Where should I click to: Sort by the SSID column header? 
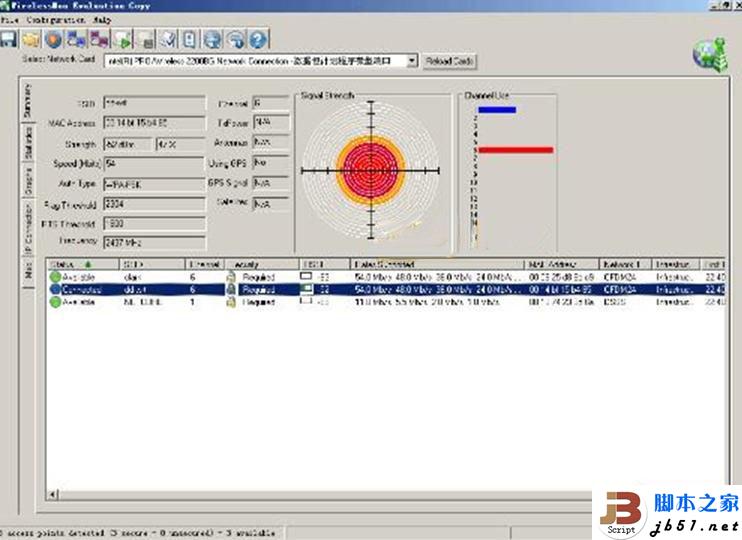pyautogui.click(x=151, y=264)
